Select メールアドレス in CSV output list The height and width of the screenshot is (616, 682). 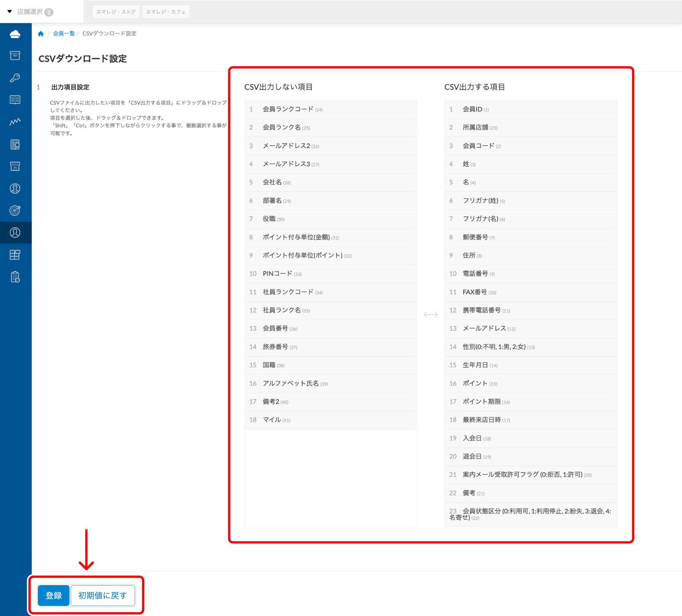484,328
